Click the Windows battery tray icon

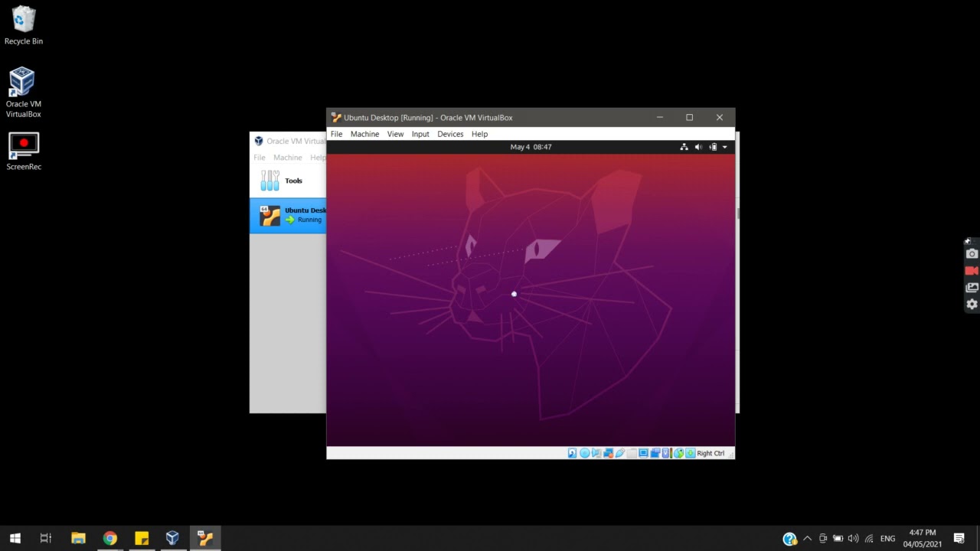[x=838, y=539]
